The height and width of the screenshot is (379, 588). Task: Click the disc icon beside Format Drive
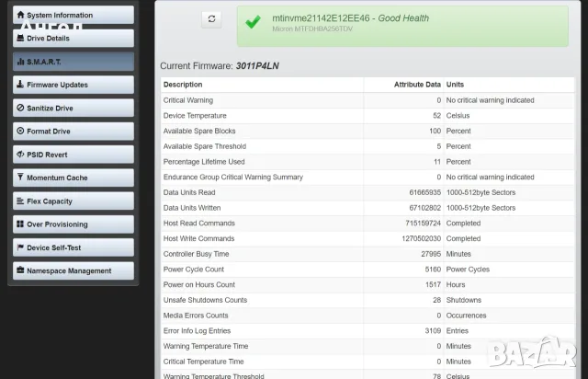[x=20, y=132]
